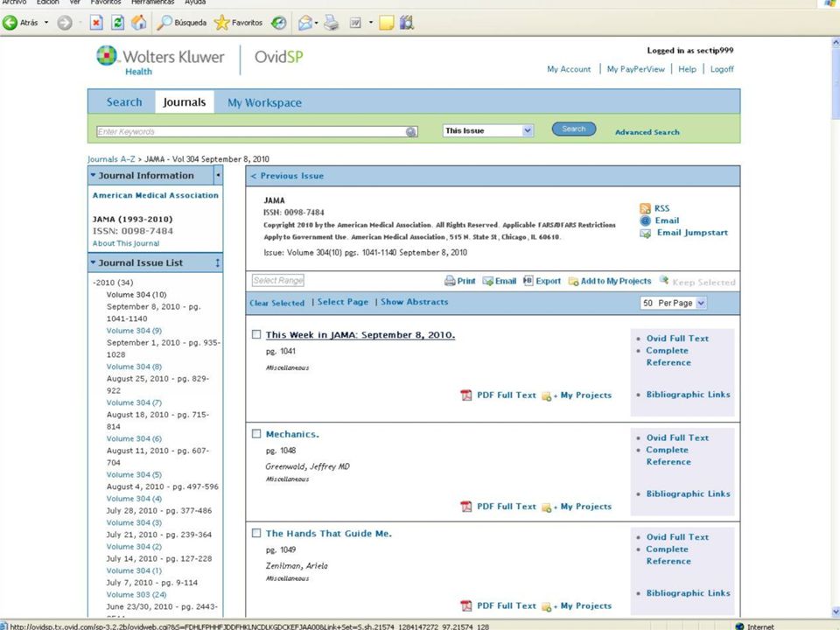Click the keyword field magnifier icon
This screenshot has width=840, height=630.
411,132
